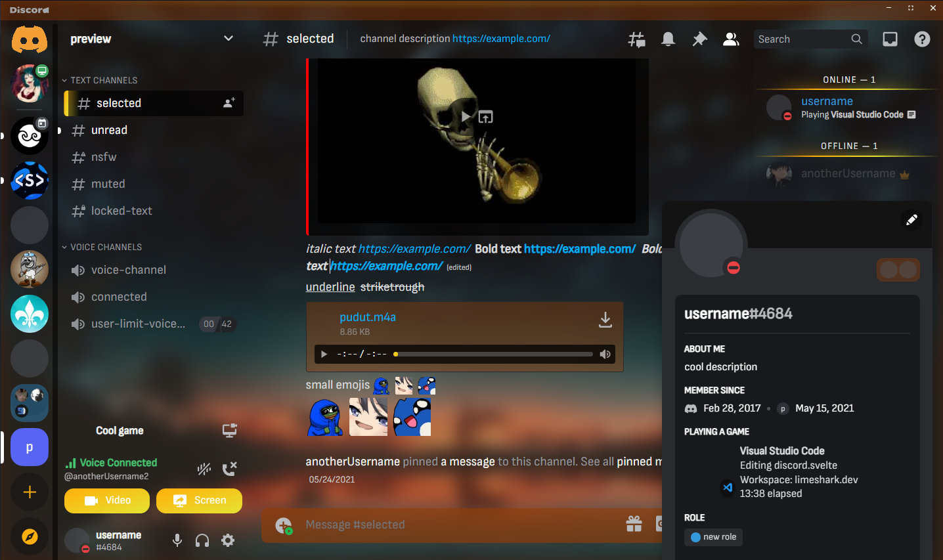The width and height of the screenshot is (943, 560).
Task: Open user settings with the gear icon
Action: 227,540
